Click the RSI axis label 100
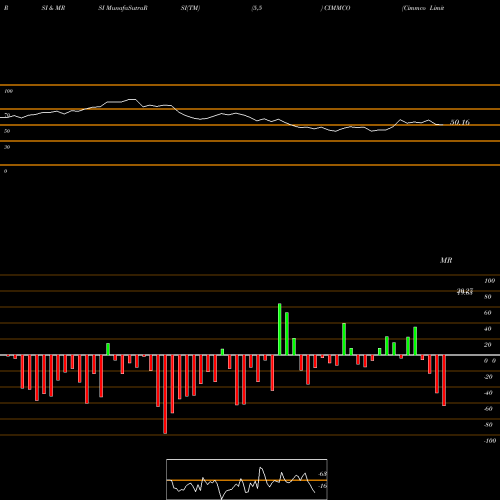This screenshot has height=500, width=500. tap(8, 91)
